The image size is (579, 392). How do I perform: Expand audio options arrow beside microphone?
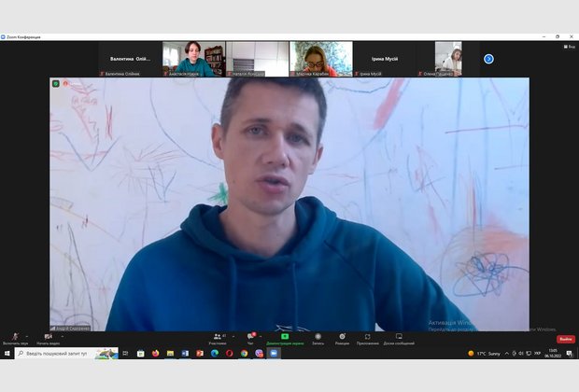27,335
